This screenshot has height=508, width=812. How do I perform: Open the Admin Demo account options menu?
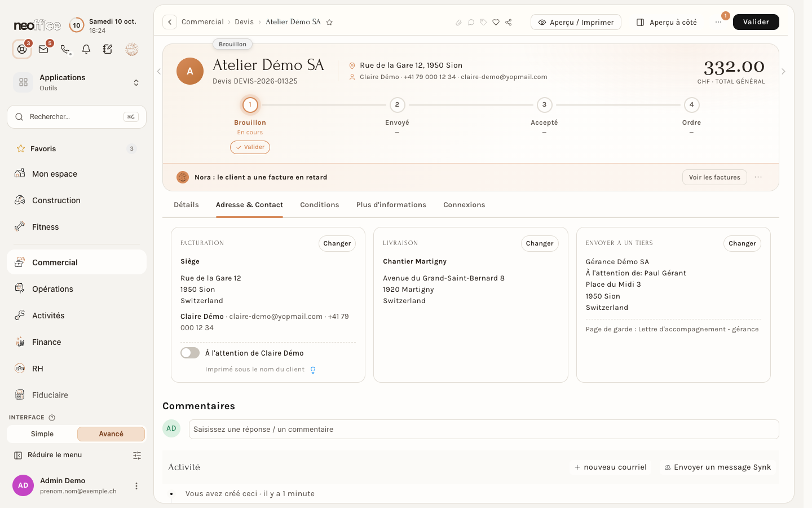point(136,485)
